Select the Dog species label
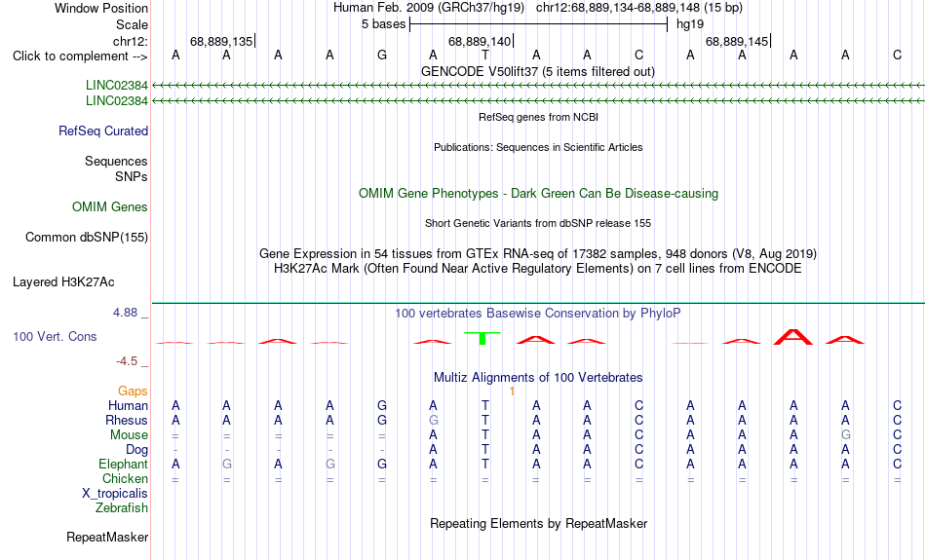The width and height of the screenshot is (926, 560). tap(136, 450)
